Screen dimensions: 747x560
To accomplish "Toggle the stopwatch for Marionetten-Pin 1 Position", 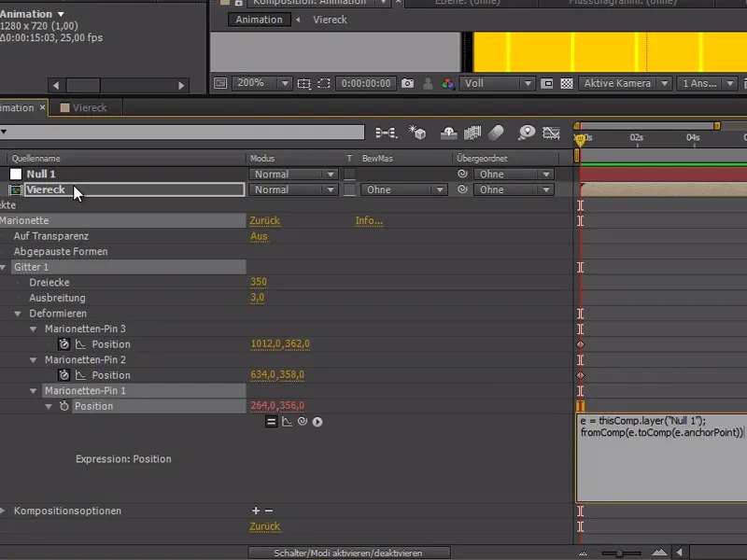I will tap(64, 406).
